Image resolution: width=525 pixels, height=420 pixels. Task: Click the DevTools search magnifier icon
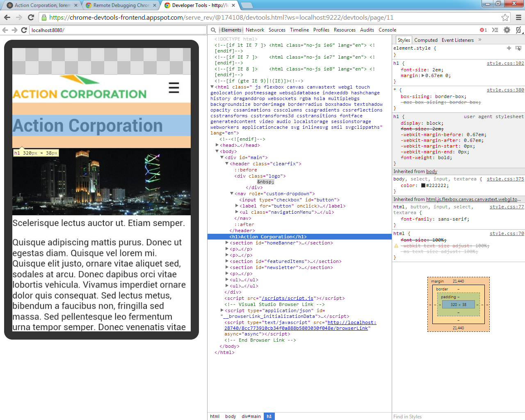click(213, 30)
